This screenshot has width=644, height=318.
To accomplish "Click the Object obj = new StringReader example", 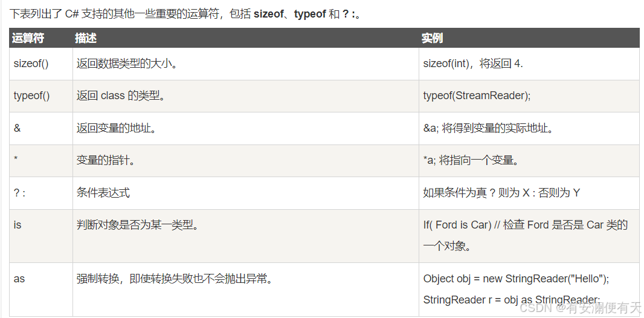I will (x=517, y=279).
